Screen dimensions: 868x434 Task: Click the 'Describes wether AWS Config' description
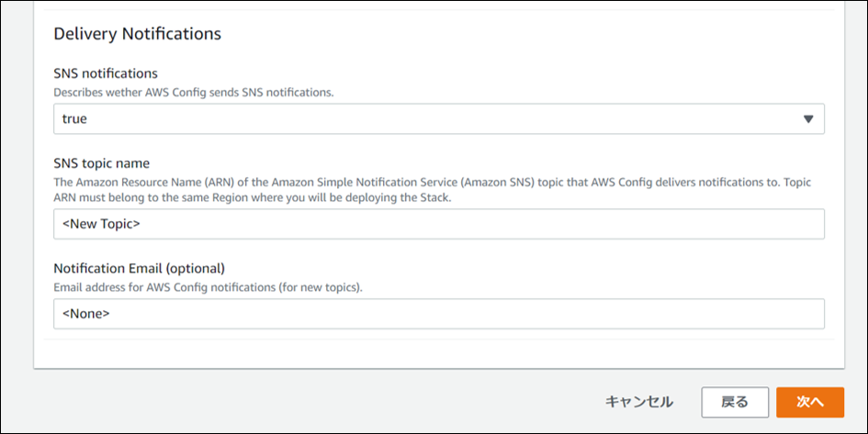click(193, 92)
